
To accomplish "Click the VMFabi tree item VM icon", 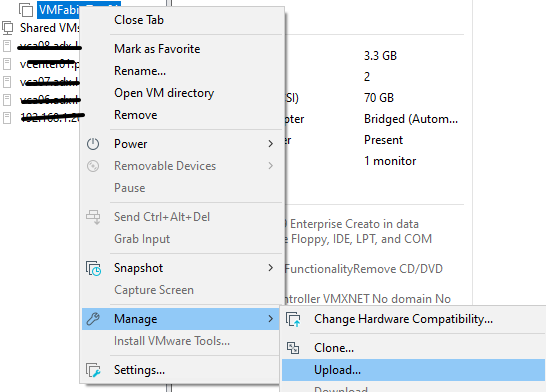I will click(x=26, y=10).
